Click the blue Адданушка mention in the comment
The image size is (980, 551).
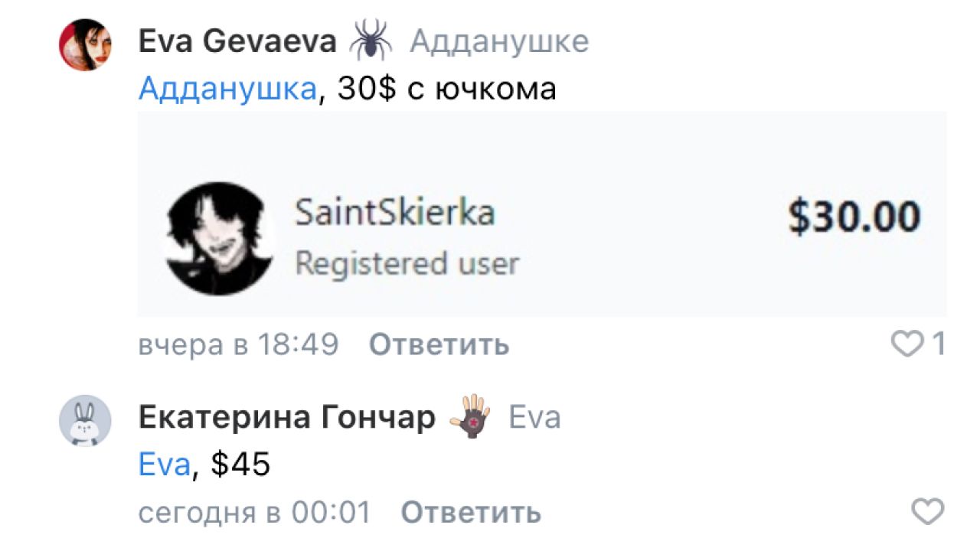tap(227, 90)
